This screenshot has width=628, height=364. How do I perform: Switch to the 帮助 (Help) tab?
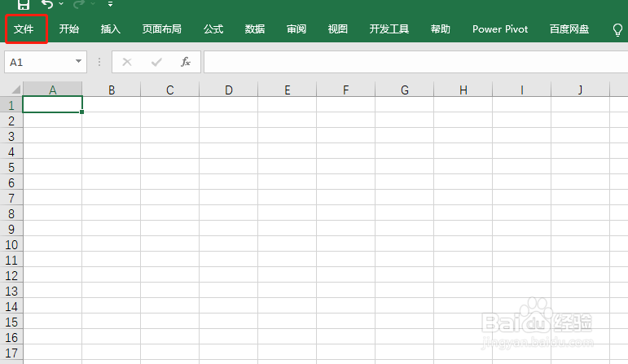point(440,29)
